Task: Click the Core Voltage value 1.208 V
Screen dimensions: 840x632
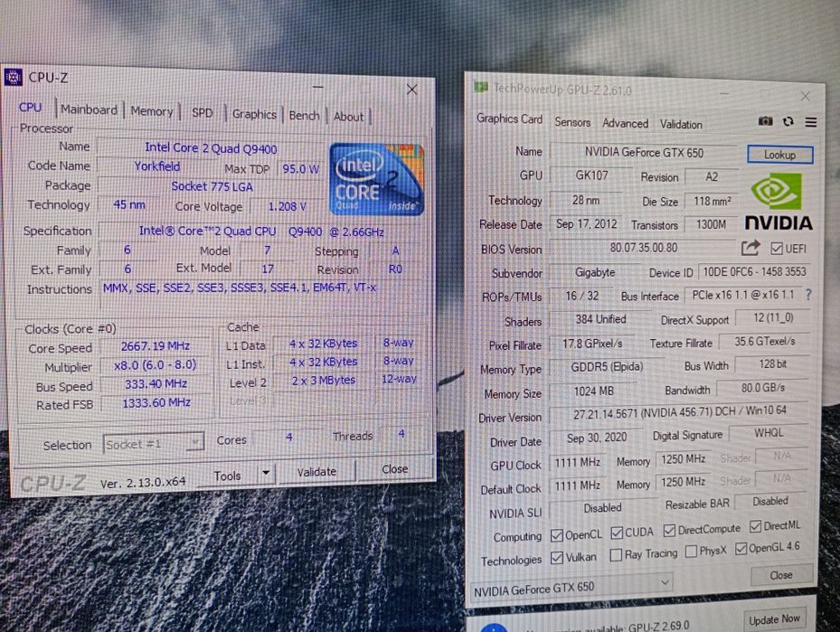Action: click(288, 206)
